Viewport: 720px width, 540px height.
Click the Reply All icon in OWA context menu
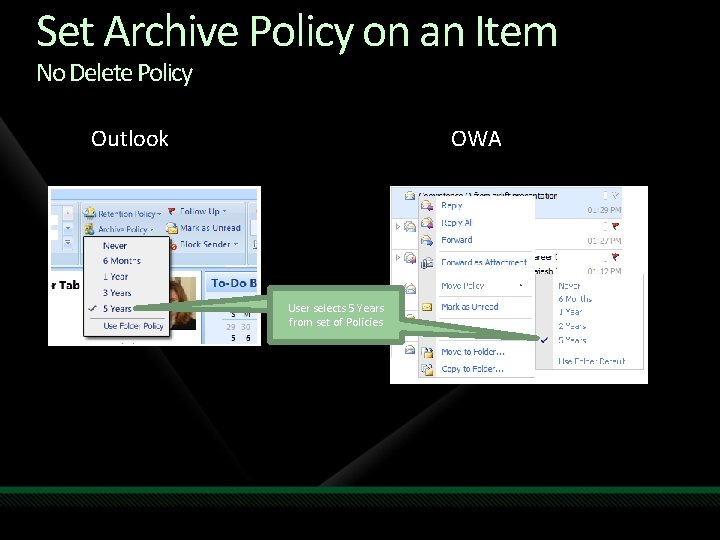(x=427, y=223)
